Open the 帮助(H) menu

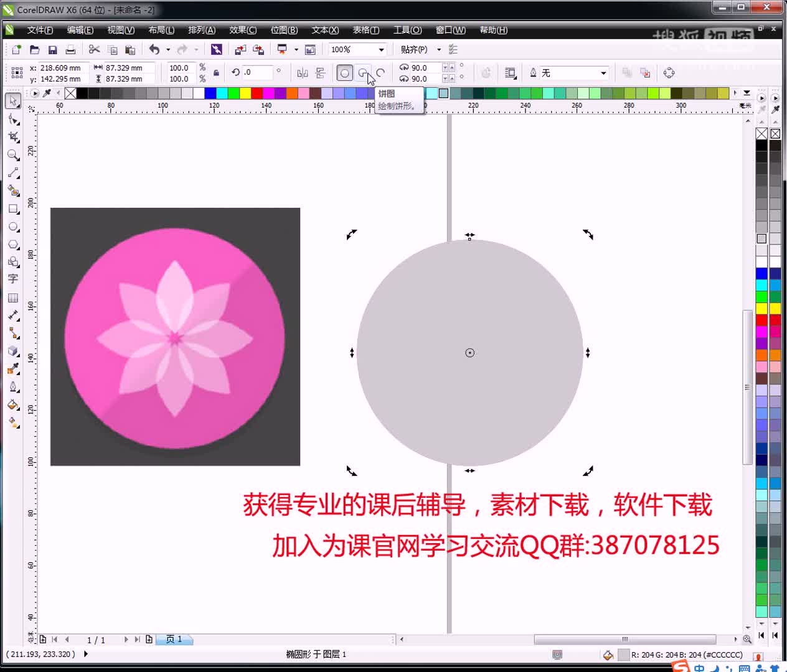pyautogui.click(x=493, y=30)
